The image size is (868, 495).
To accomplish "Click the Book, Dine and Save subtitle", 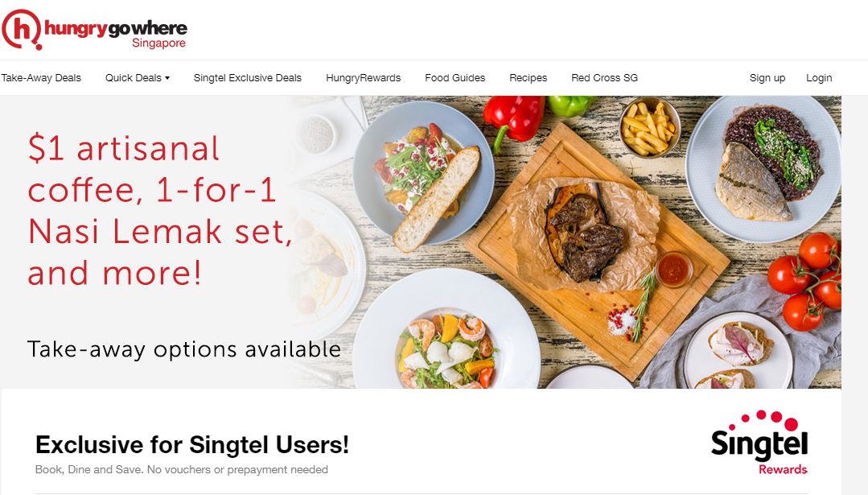I will pyautogui.click(x=182, y=469).
